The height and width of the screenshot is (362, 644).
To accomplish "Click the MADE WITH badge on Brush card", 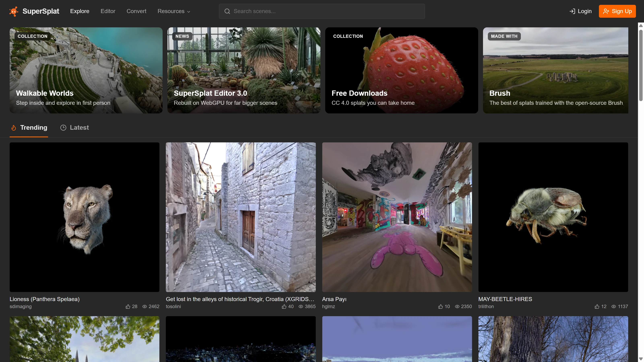I will [x=504, y=36].
